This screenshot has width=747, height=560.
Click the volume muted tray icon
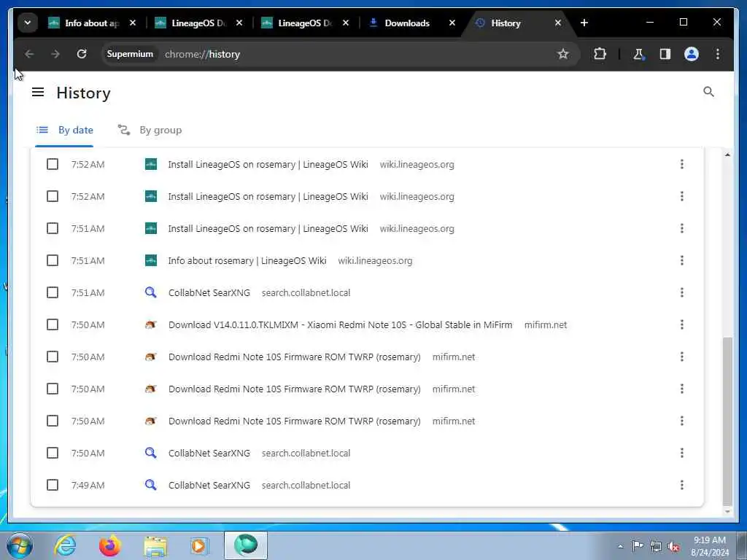(673, 547)
